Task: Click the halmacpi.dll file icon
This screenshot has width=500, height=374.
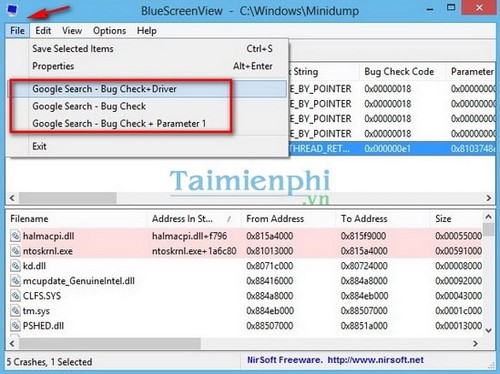Action: (15, 236)
